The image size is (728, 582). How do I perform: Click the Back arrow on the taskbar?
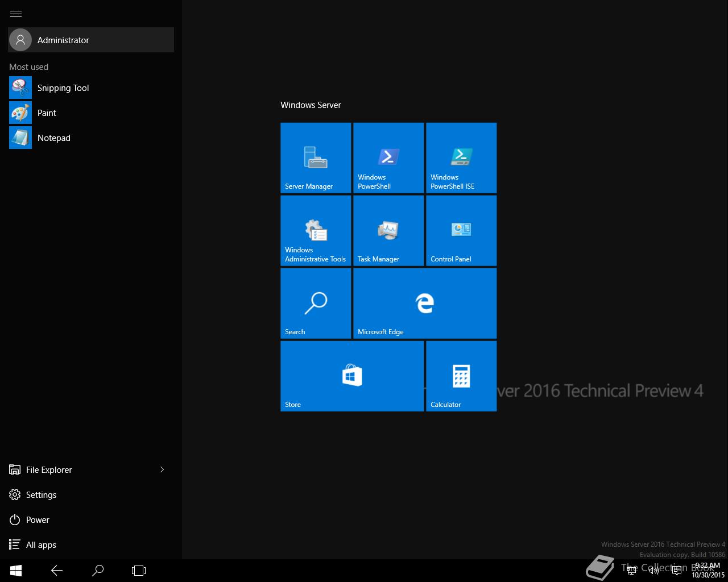point(57,571)
